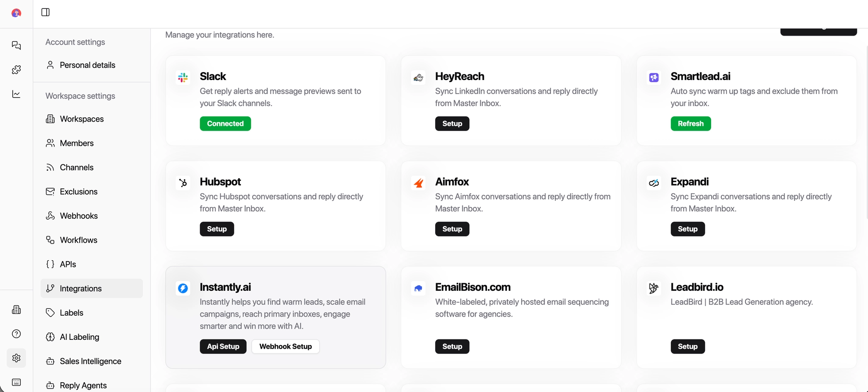Click Webhook Setup for Instantly.ai
The image size is (868, 392).
point(285,346)
